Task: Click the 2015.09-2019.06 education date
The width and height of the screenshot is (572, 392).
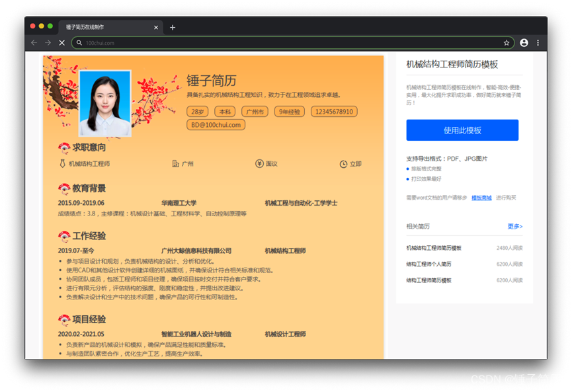Action: coord(81,203)
